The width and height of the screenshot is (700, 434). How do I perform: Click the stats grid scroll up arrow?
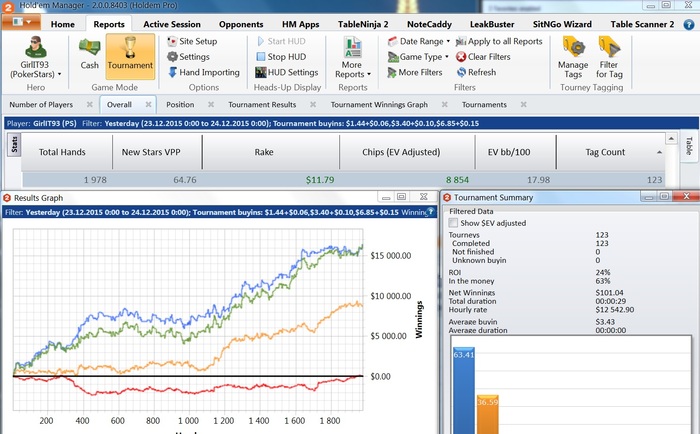(x=671, y=139)
